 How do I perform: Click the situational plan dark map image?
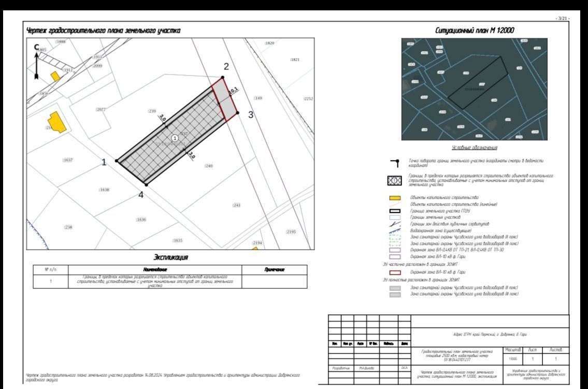point(475,89)
